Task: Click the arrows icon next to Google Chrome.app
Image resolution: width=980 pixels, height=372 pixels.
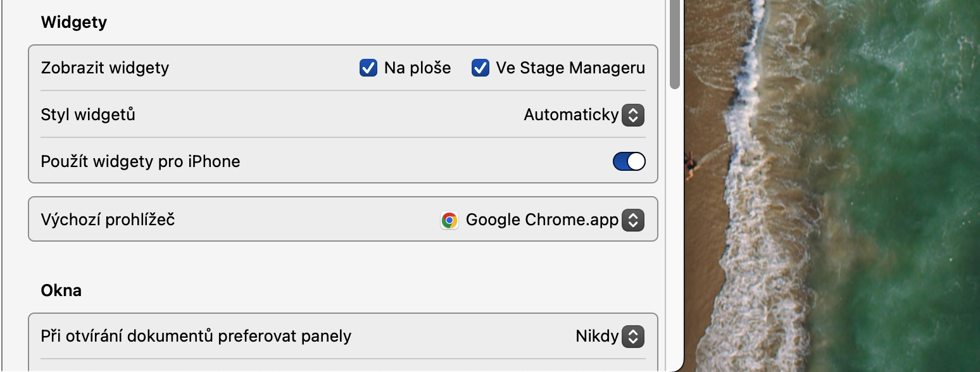Action: (632, 220)
